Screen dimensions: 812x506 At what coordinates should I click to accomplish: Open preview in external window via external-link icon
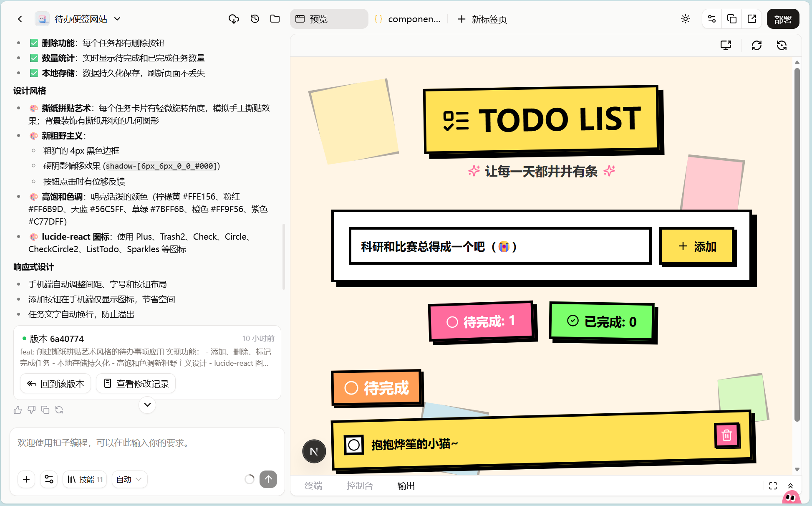(x=751, y=19)
